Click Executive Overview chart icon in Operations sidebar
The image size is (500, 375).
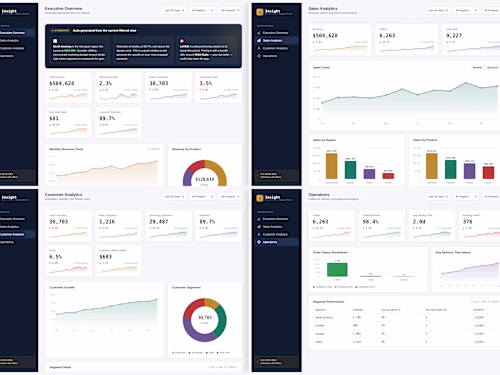pyautogui.click(x=259, y=219)
